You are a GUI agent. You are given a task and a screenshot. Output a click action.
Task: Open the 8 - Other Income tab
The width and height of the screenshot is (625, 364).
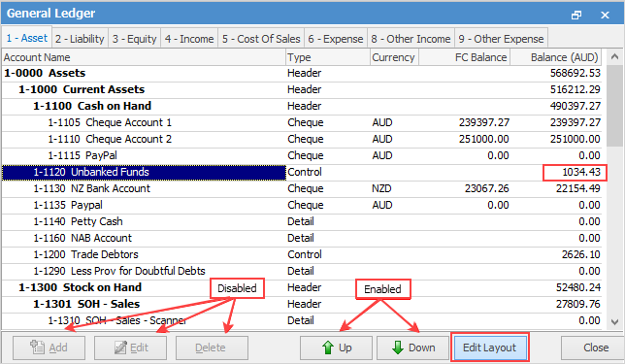[411, 39]
